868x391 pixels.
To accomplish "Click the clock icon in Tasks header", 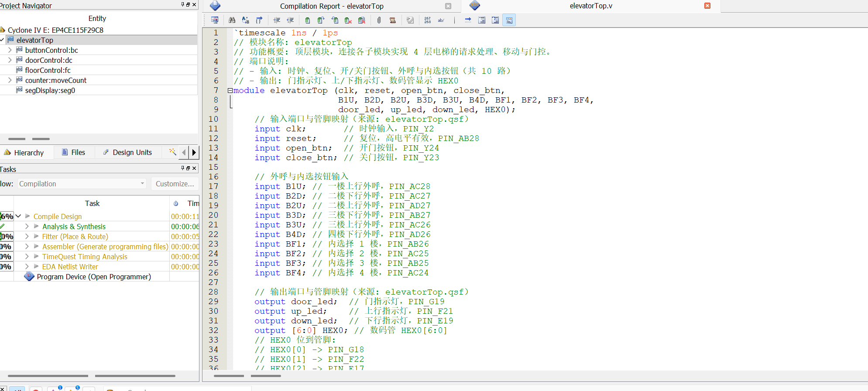I will click(x=176, y=203).
